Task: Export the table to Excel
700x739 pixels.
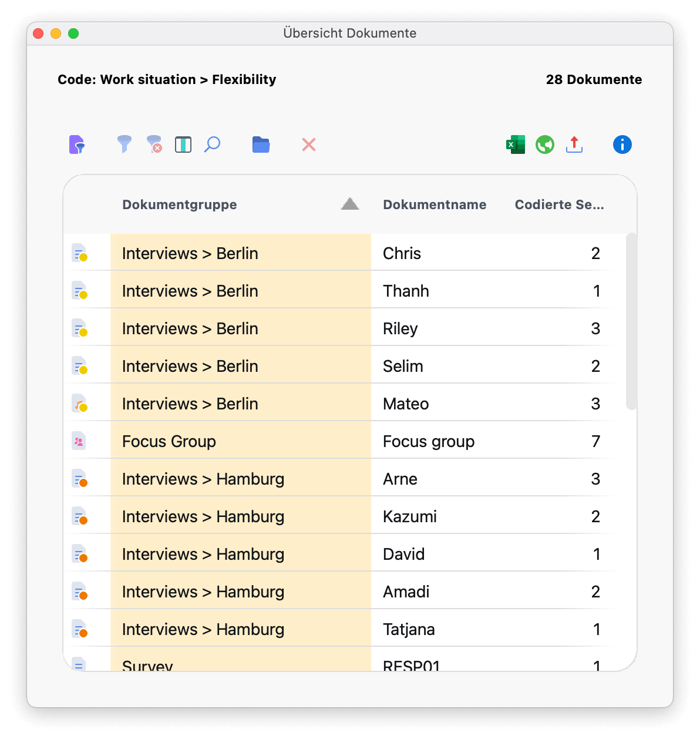Action: tap(516, 145)
